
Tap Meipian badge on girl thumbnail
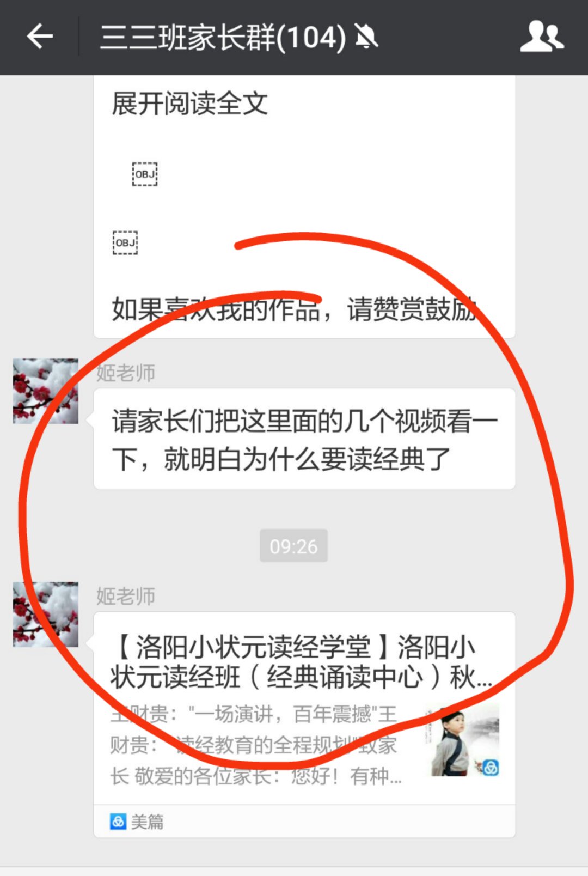pos(491,768)
